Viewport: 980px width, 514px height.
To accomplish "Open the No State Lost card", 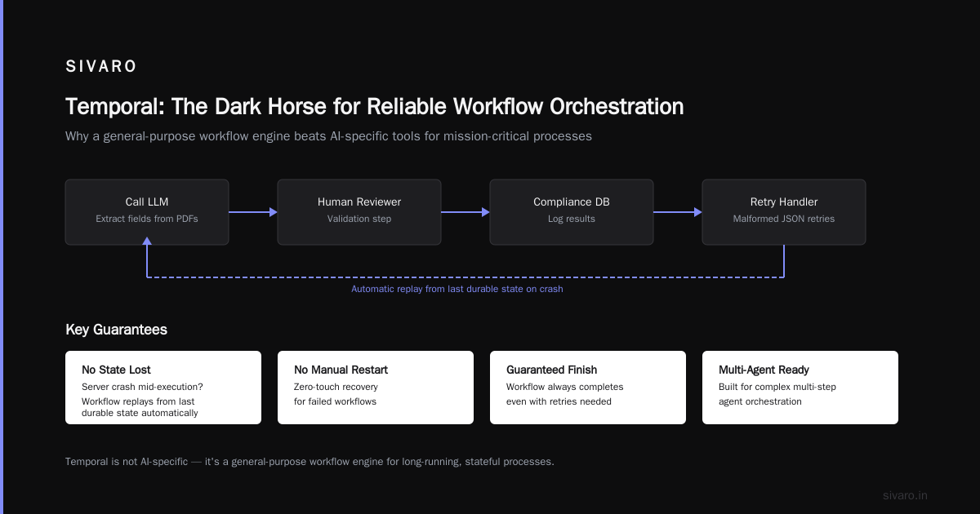I will click(163, 388).
